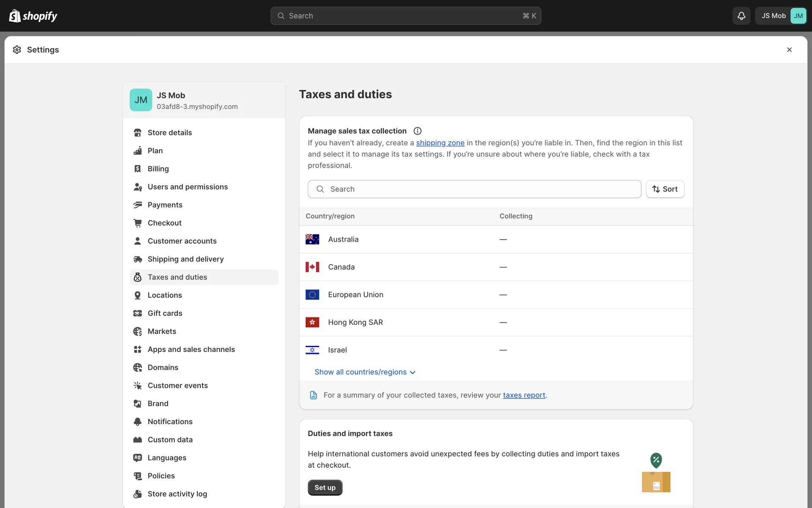Expand Show all countries/regions
This screenshot has width=812, height=508.
click(365, 372)
